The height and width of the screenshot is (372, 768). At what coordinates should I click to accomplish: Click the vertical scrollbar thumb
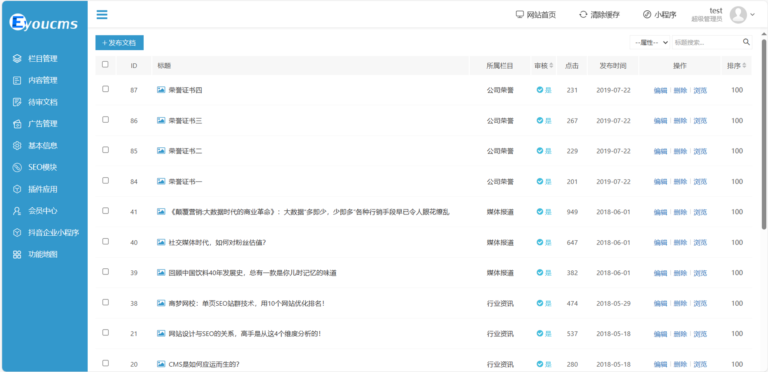[x=764, y=133]
